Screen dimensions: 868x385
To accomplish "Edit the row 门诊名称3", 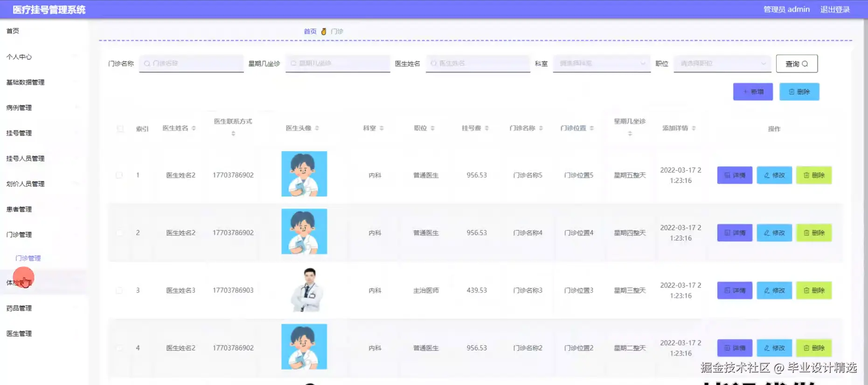I will click(x=774, y=290).
